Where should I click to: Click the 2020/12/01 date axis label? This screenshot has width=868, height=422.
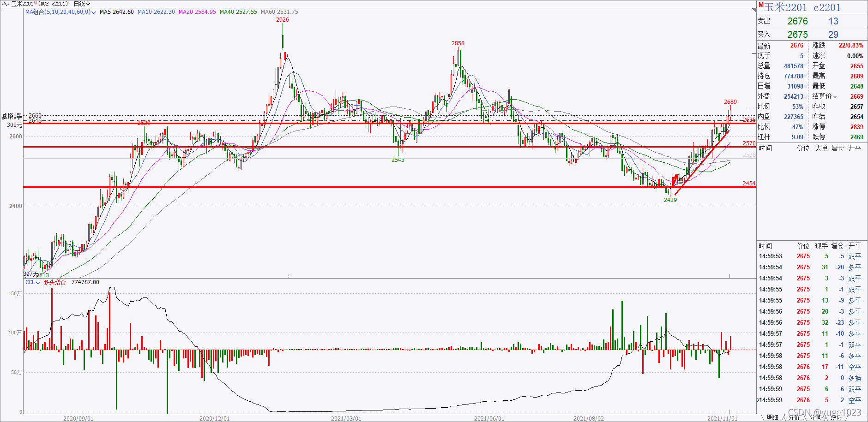[214, 419]
